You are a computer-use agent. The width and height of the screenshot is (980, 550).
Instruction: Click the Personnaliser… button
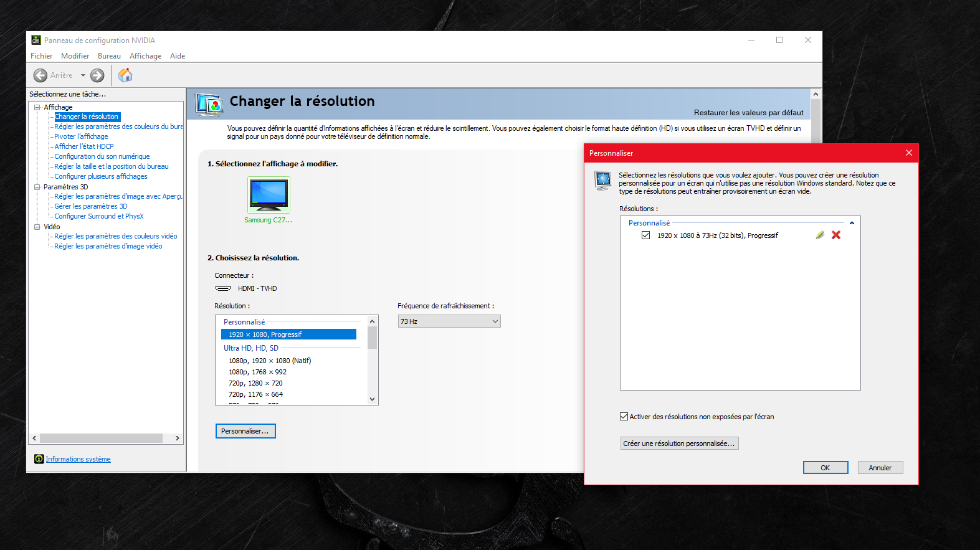click(245, 431)
